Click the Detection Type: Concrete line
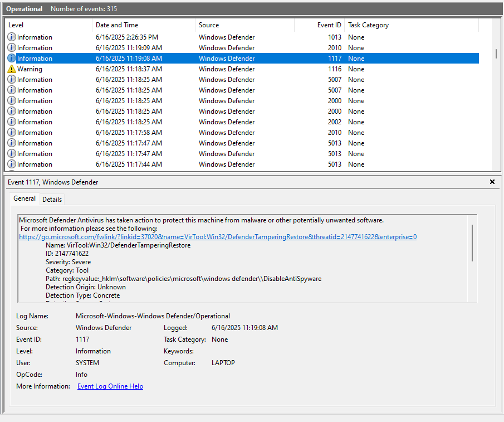504x422 pixels. pos(82,295)
